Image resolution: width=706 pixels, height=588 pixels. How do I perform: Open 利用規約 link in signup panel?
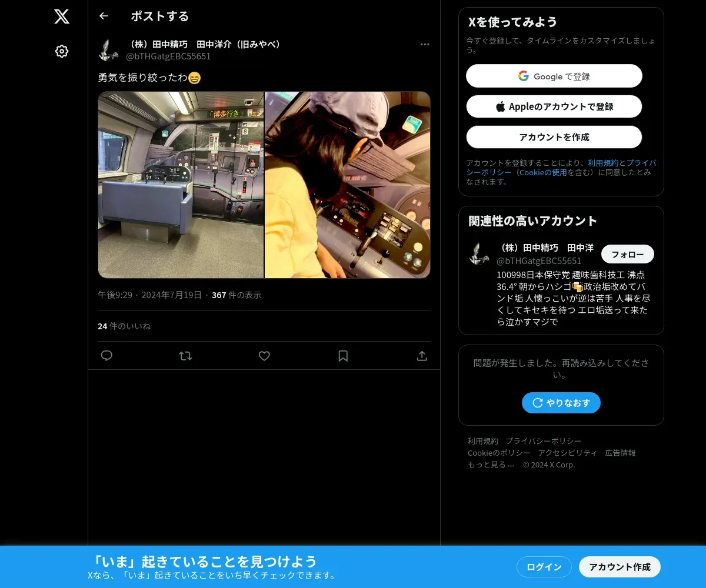(x=603, y=163)
